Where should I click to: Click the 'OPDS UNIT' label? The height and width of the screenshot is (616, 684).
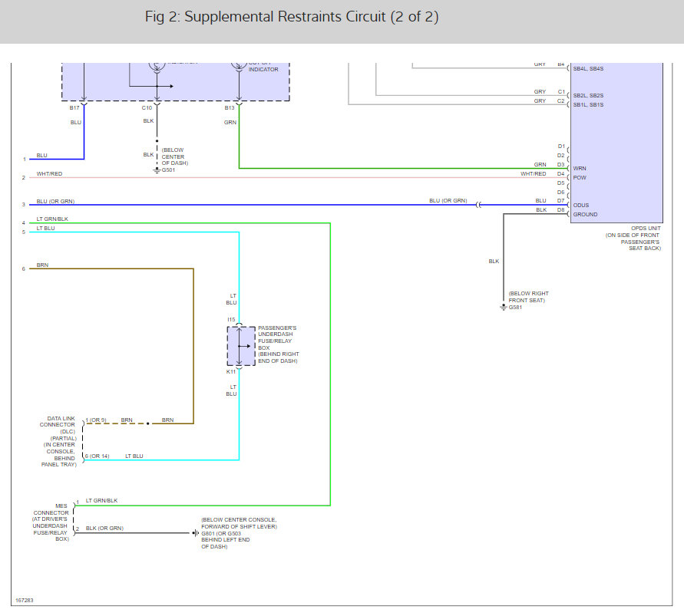(x=646, y=228)
